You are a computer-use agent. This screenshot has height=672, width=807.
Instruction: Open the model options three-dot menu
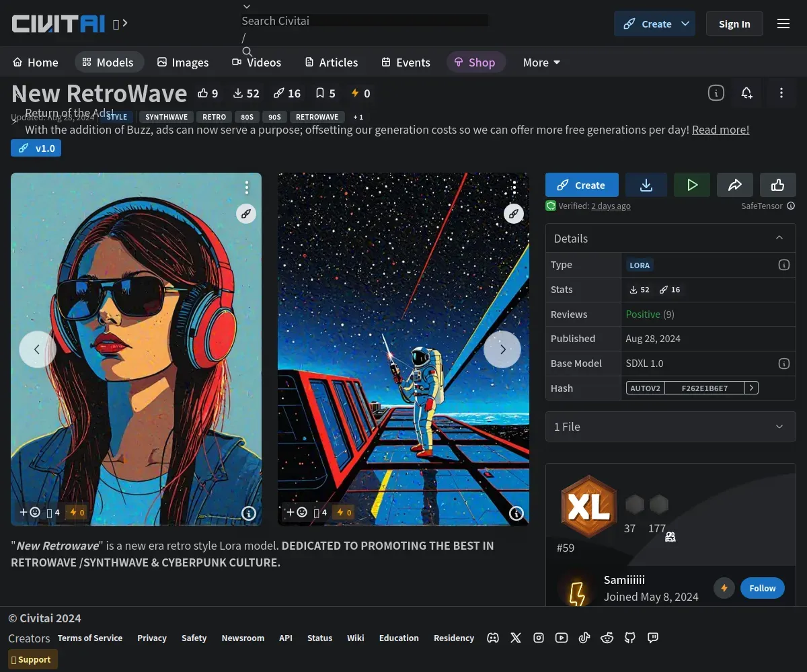point(781,93)
